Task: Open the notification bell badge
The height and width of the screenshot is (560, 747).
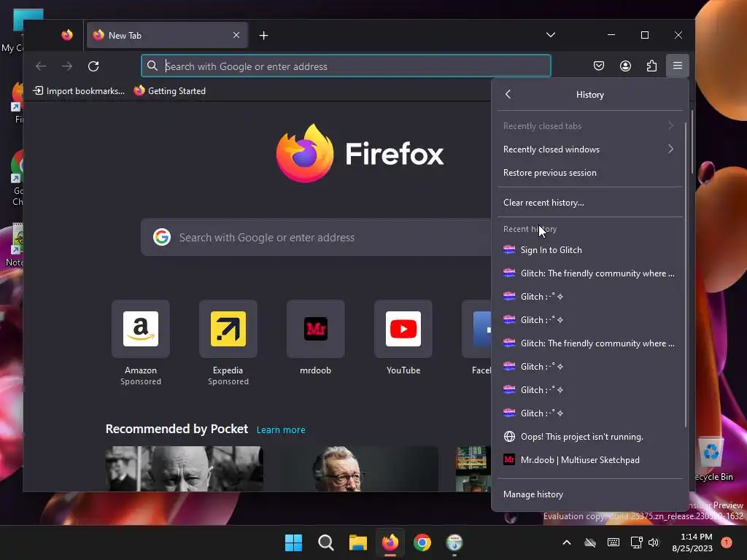Action: [x=727, y=542]
